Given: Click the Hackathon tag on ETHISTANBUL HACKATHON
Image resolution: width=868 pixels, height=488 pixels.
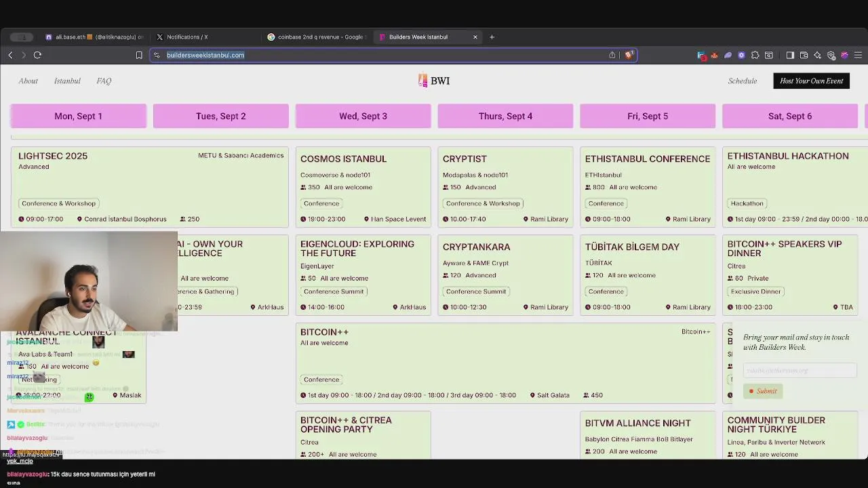Looking at the screenshot, I should [747, 203].
